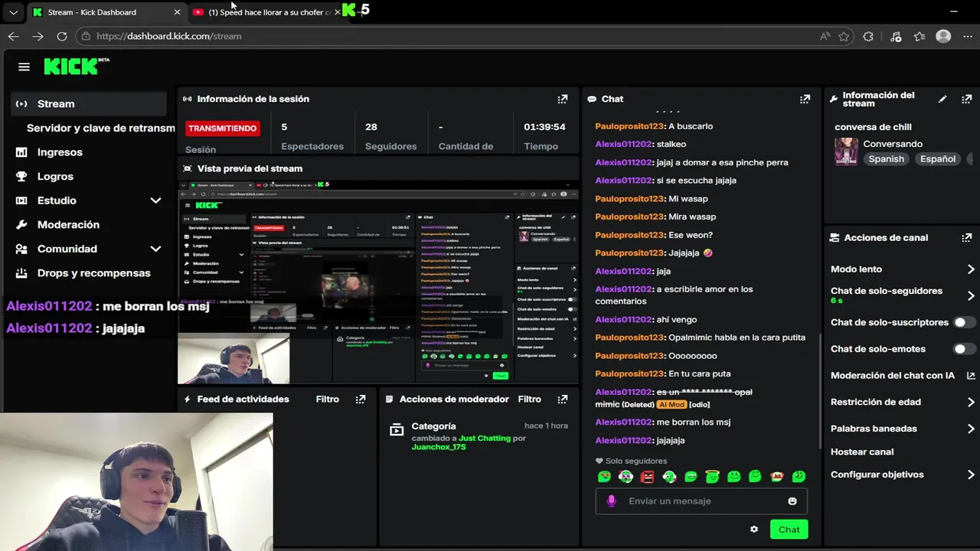This screenshot has width=980, height=551.
Task: Open chat settings gear icon
Action: 754,530
